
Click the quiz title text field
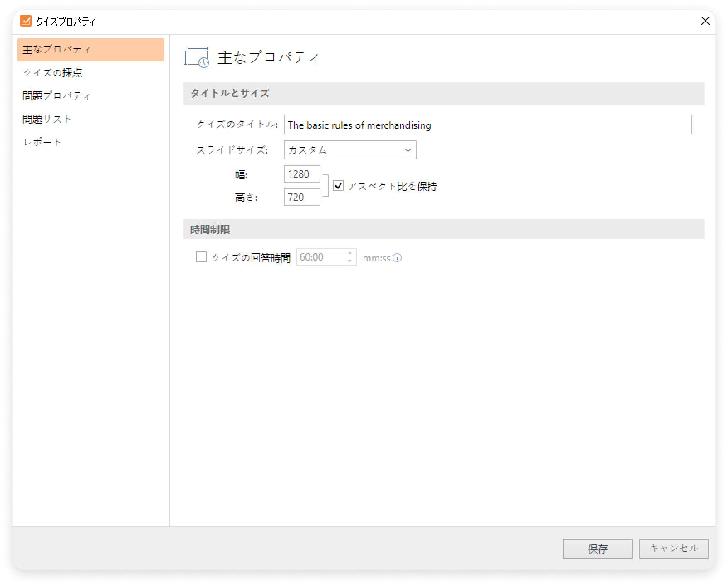486,125
